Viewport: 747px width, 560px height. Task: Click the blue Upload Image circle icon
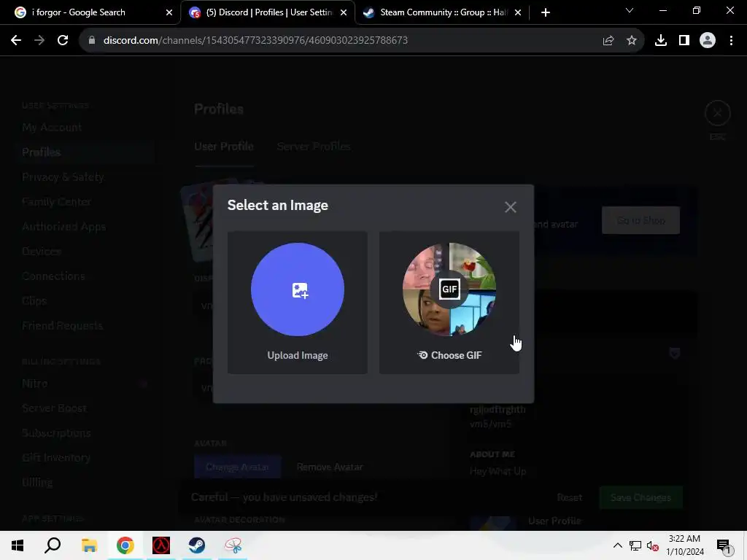pos(298,289)
